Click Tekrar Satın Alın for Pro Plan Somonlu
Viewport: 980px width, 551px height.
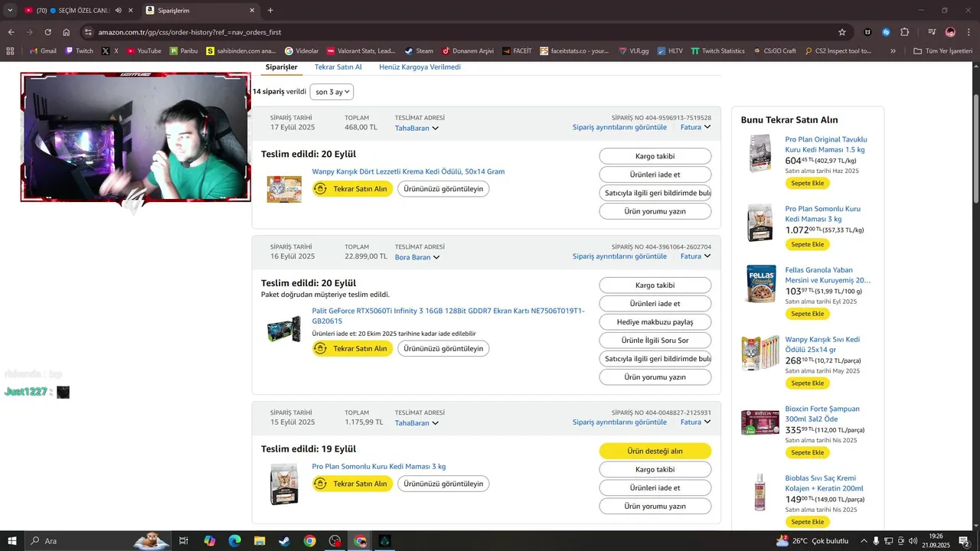click(352, 484)
